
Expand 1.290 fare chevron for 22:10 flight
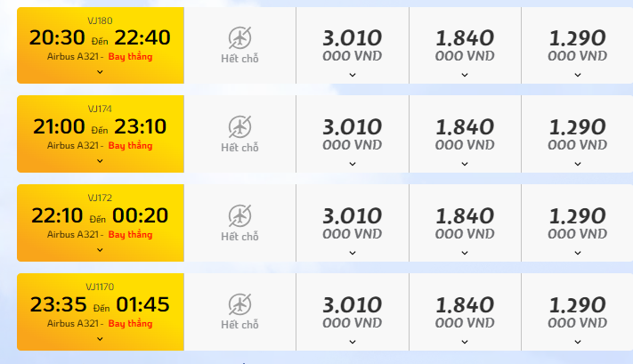point(578,253)
